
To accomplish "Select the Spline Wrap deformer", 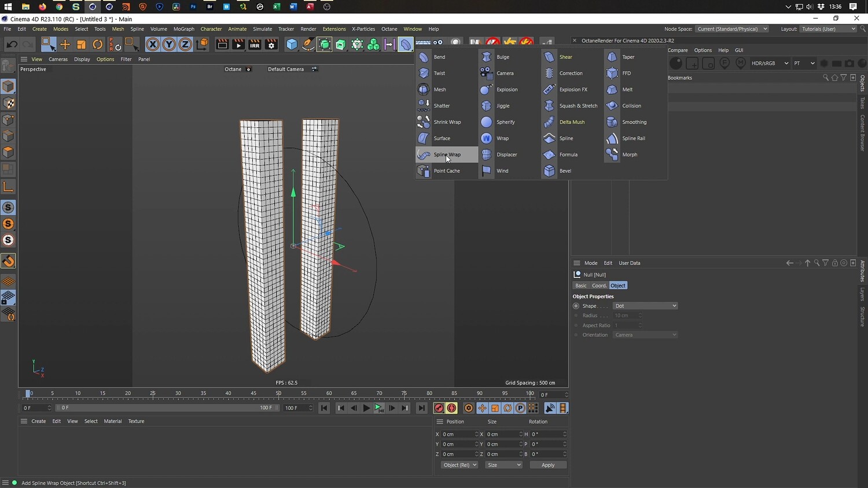I will coord(447,154).
